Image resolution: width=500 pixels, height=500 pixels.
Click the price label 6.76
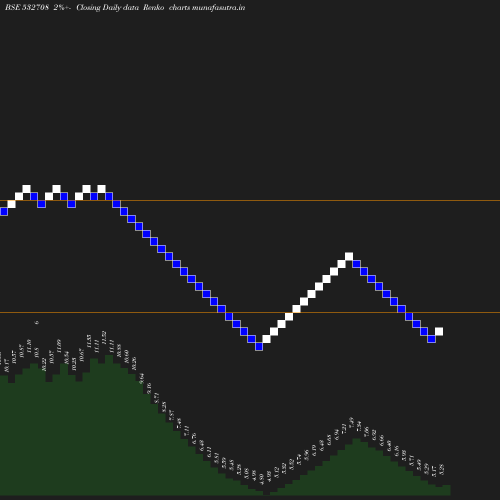(x=194, y=438)
